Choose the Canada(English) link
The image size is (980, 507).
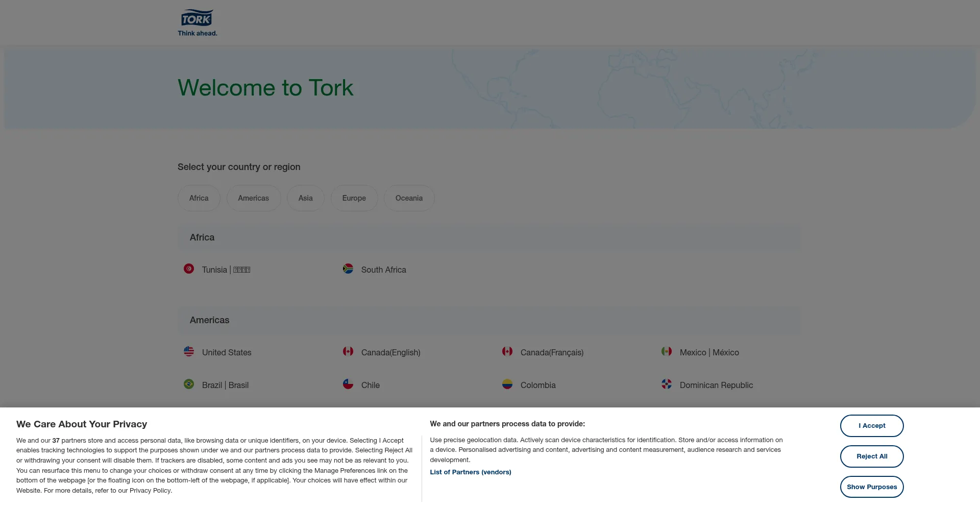point(391,353)
